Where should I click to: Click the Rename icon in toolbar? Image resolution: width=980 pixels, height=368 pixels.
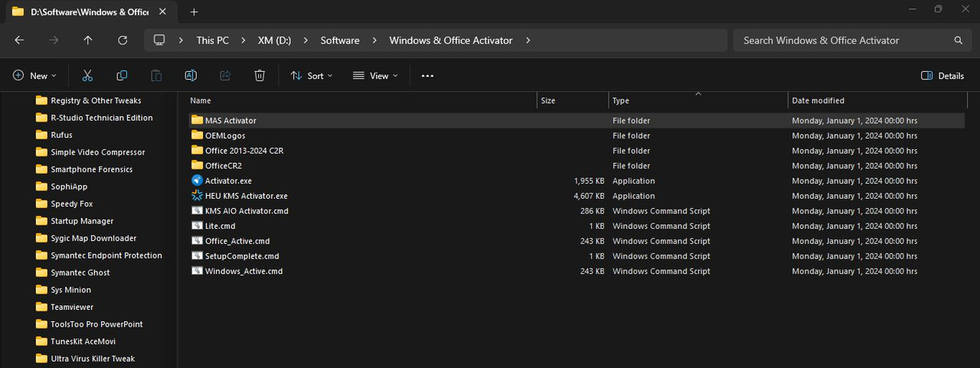click(191, 76)
